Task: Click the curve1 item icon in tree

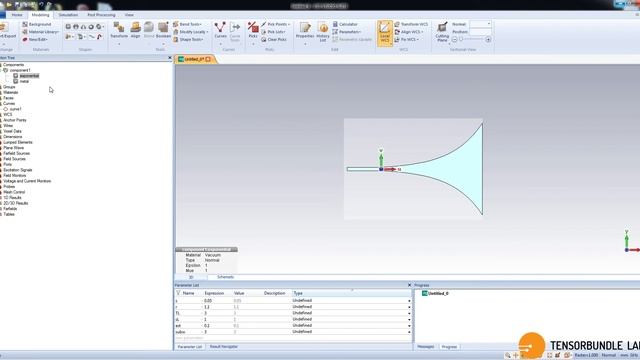Action: point(6,109)
